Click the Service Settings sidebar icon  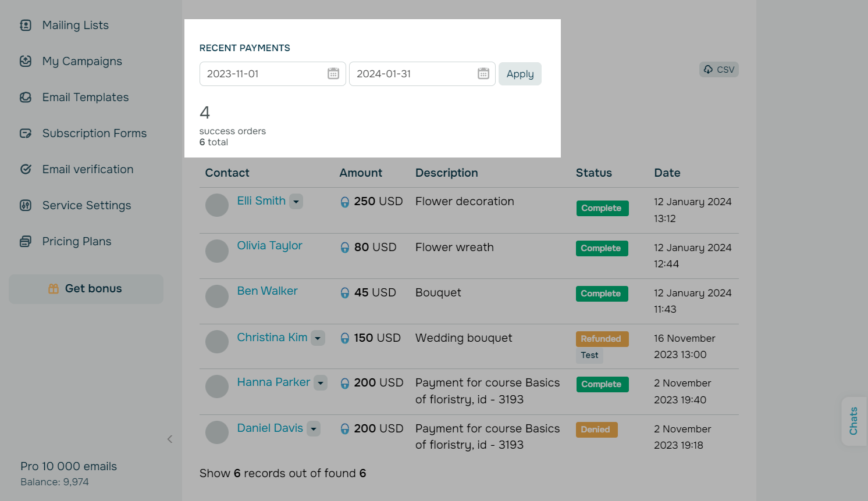26,205
